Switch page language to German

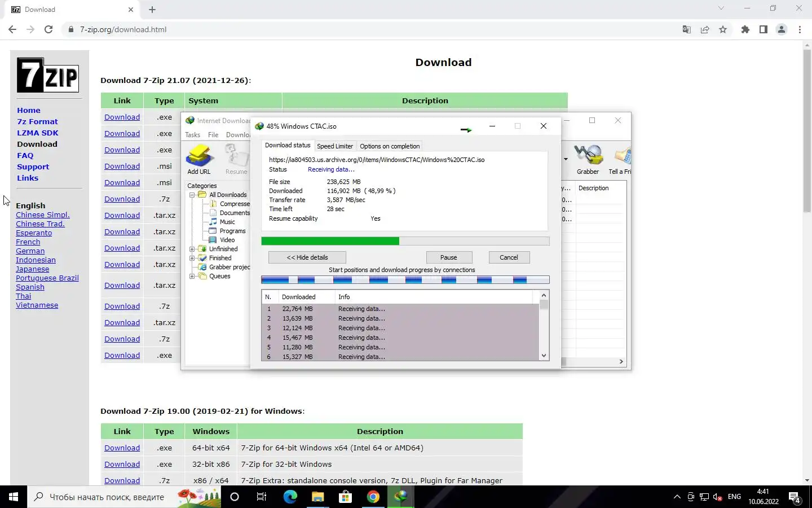click(30, 251)
